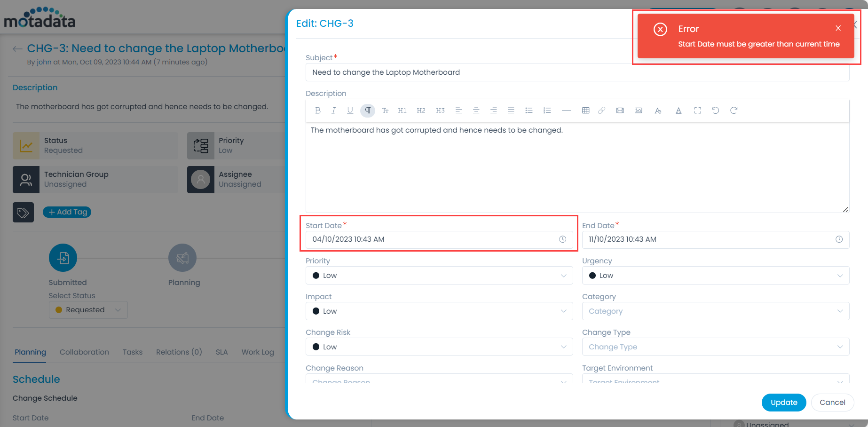Open the text background color tool

(x=658, y=111)
